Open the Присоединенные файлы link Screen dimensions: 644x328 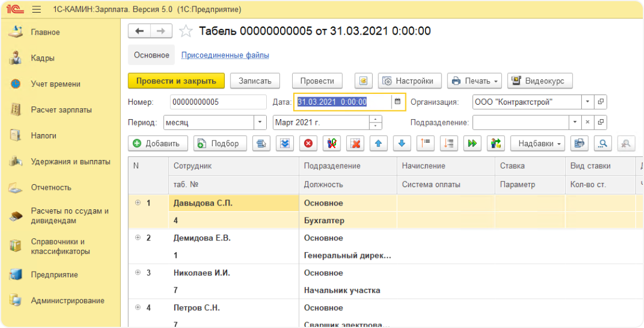(x=225, y=55)
